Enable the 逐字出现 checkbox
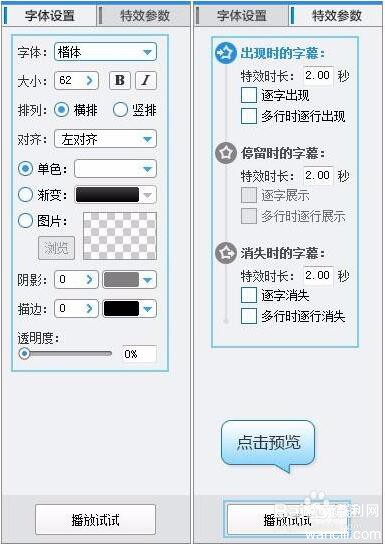 click(249, 95)
